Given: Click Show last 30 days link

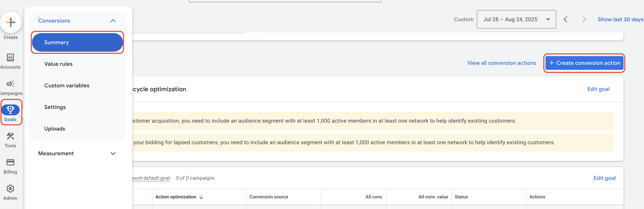Looking at the screenshot, I should pos(620,19).
